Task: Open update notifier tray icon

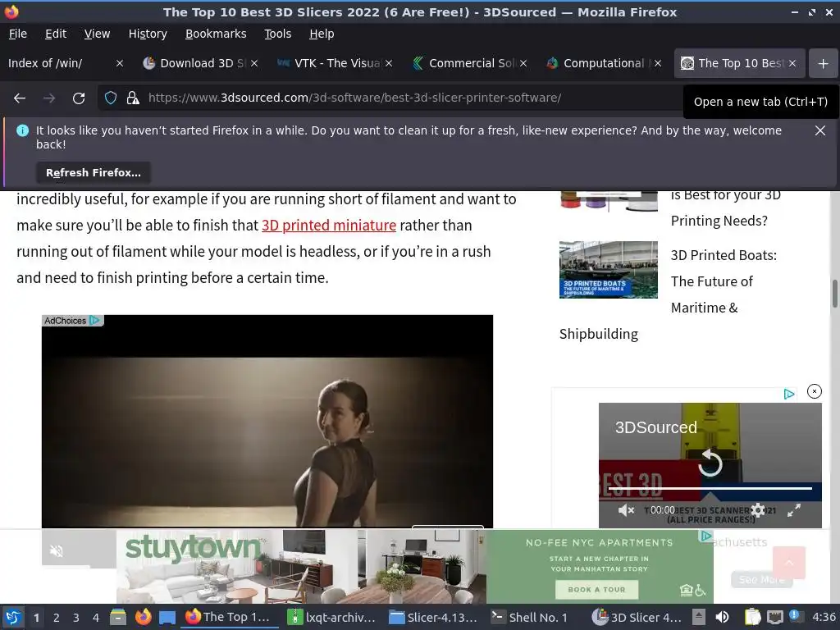Action: click(795, 616)
